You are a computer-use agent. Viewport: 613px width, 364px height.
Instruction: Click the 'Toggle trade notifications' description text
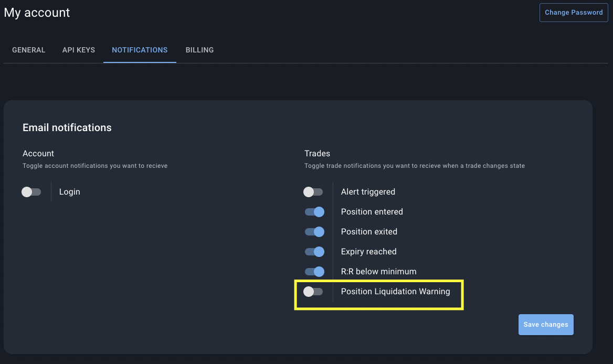point(415,166)
